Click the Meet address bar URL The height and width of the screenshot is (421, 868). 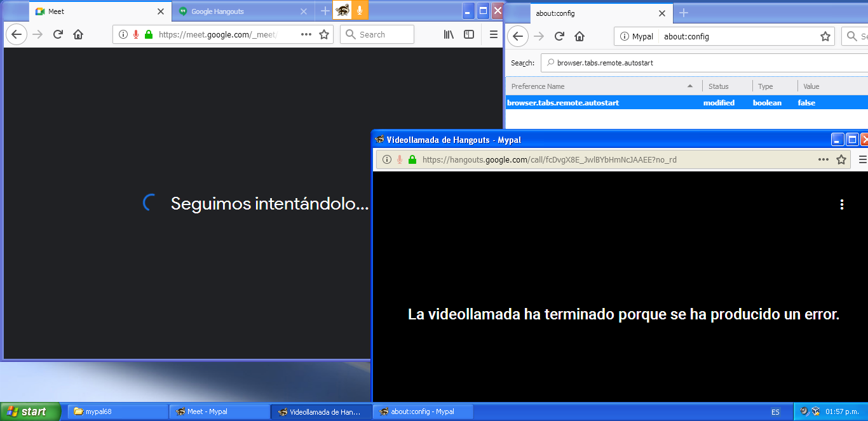218,34
